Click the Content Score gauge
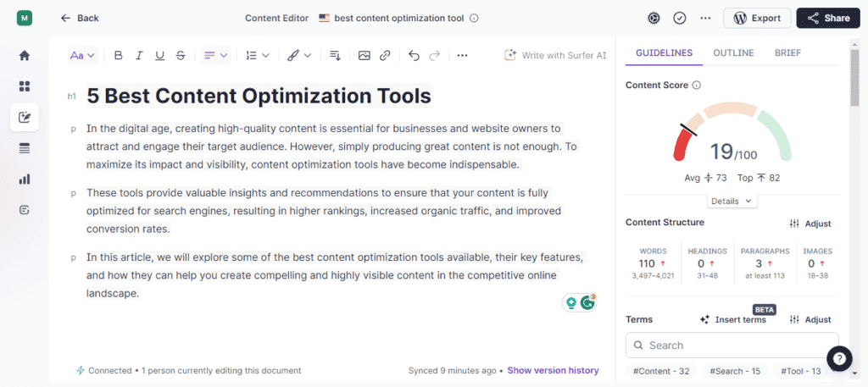868x387 pixels. tap(732, 131)
